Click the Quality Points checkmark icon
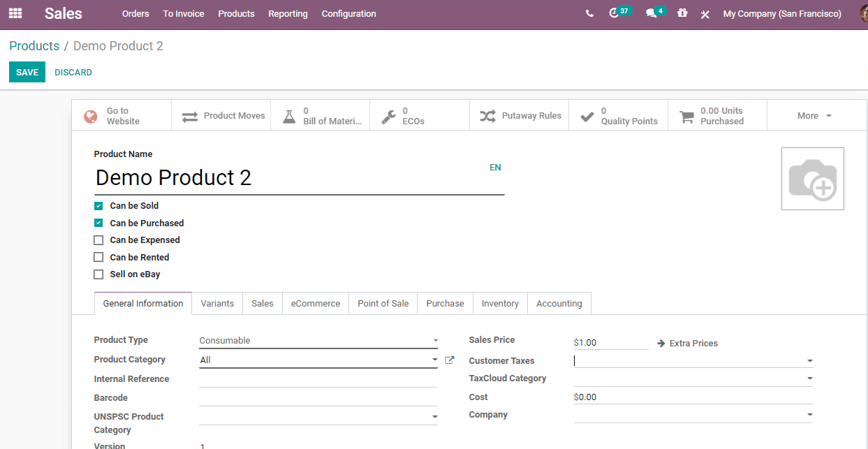 pos(587,117)
